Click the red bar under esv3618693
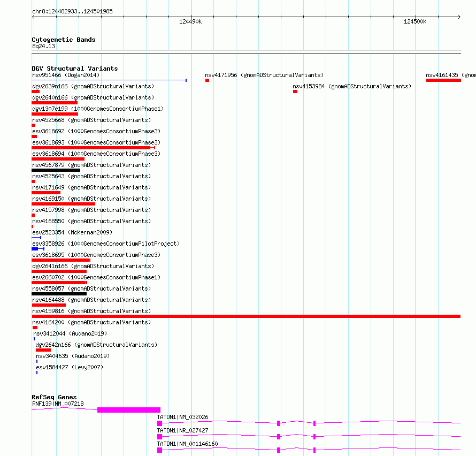 pos(93,148)
